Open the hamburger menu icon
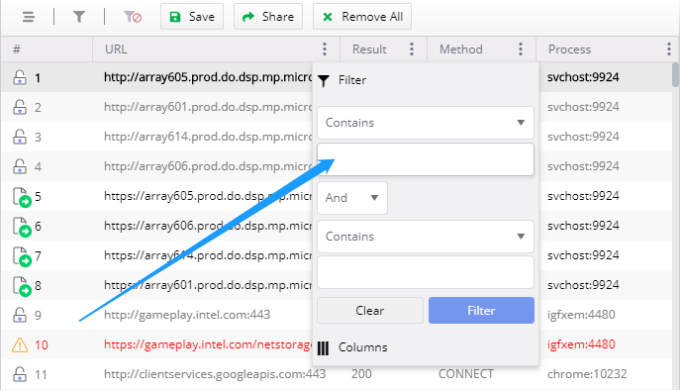 click(x=29, y=17)
